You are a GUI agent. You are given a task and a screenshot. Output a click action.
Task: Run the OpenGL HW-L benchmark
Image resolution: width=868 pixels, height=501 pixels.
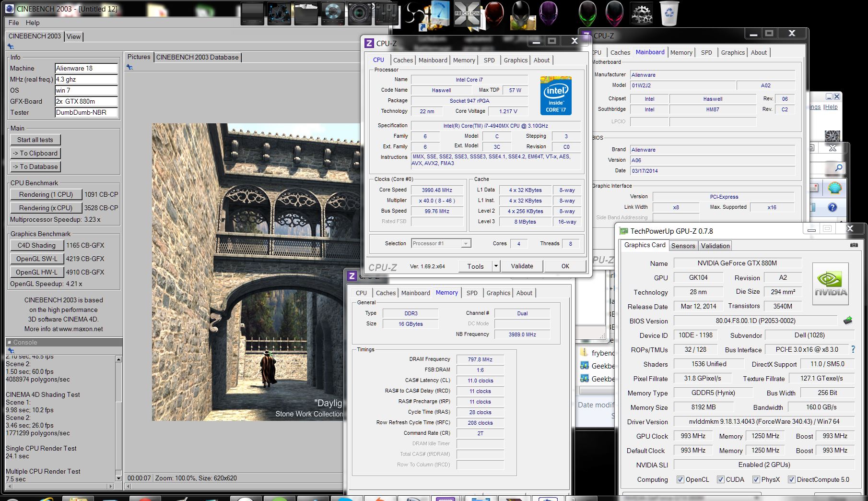(x=37, y=272)
